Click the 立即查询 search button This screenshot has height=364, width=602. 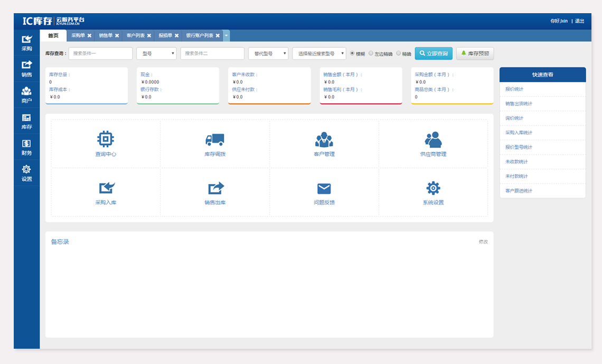(434, 54)
